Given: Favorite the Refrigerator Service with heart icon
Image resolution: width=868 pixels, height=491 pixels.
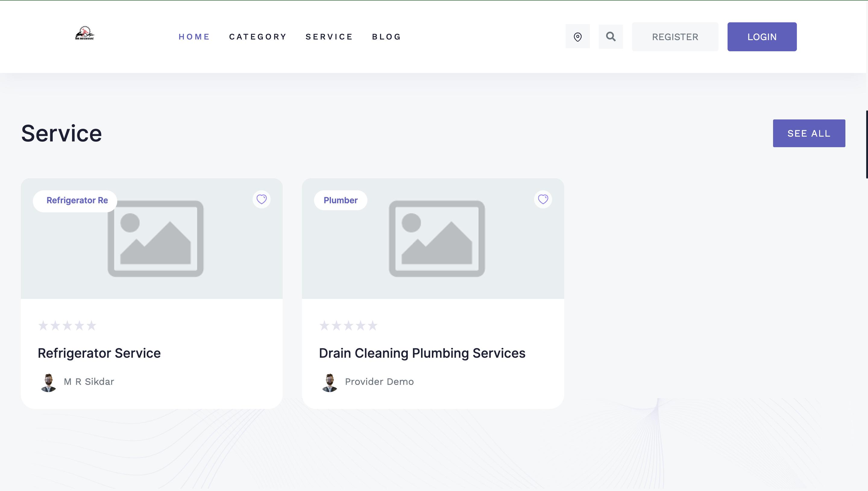Looking at the screenshot, I should click(262, 199).
